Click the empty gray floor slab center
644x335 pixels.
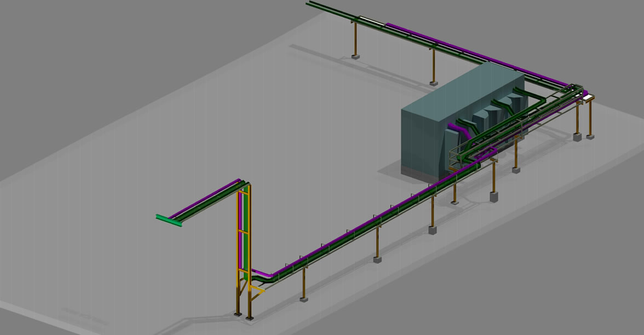[x=246, y=120]
